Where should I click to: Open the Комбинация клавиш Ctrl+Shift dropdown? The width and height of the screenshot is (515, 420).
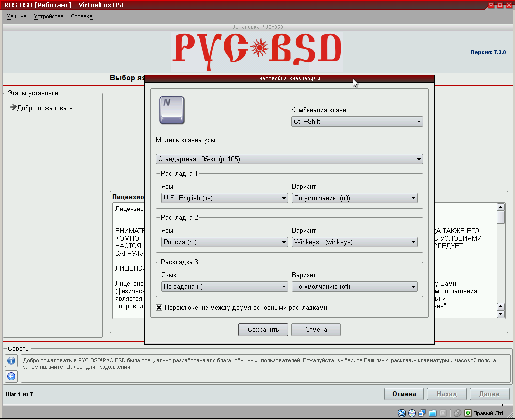click(x=357, y=121)
